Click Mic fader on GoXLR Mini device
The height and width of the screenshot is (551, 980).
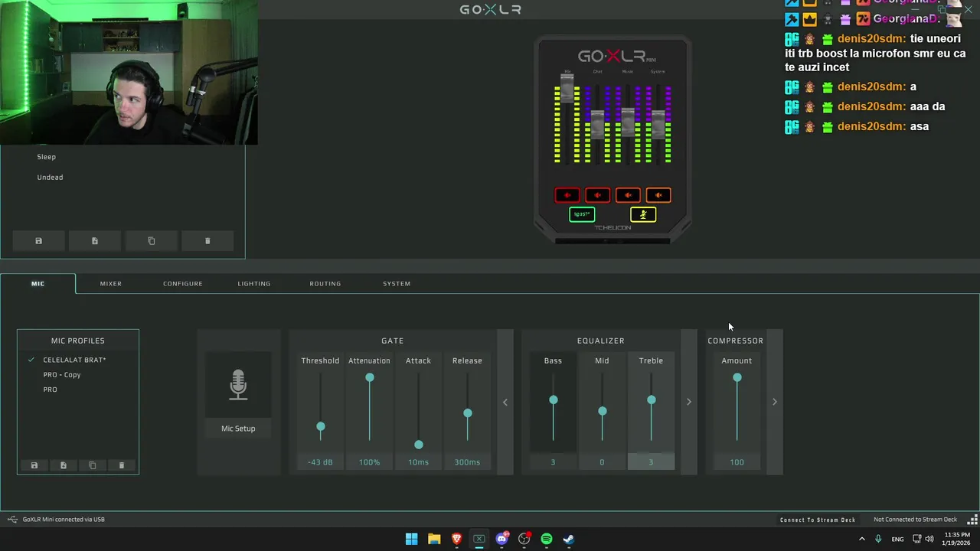(567, 90)
